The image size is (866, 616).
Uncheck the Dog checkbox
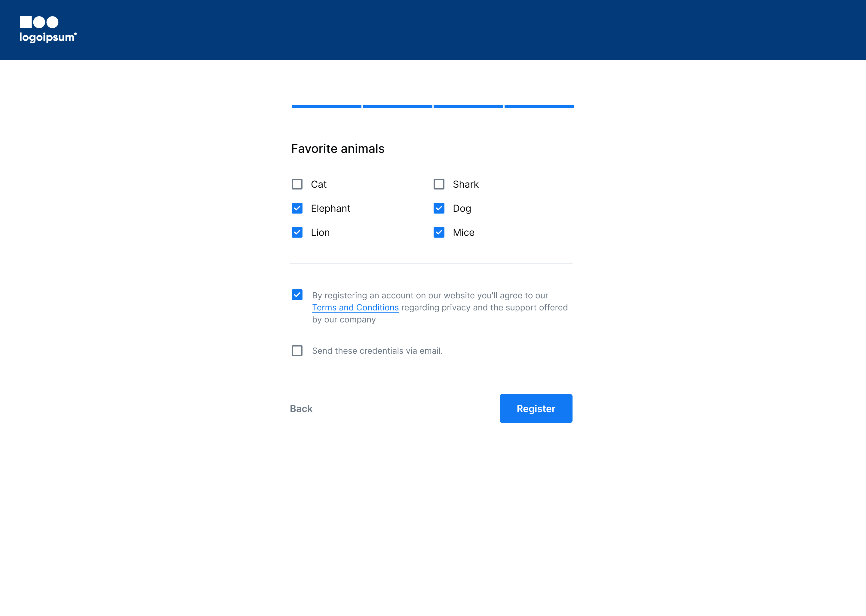(439, 208)
